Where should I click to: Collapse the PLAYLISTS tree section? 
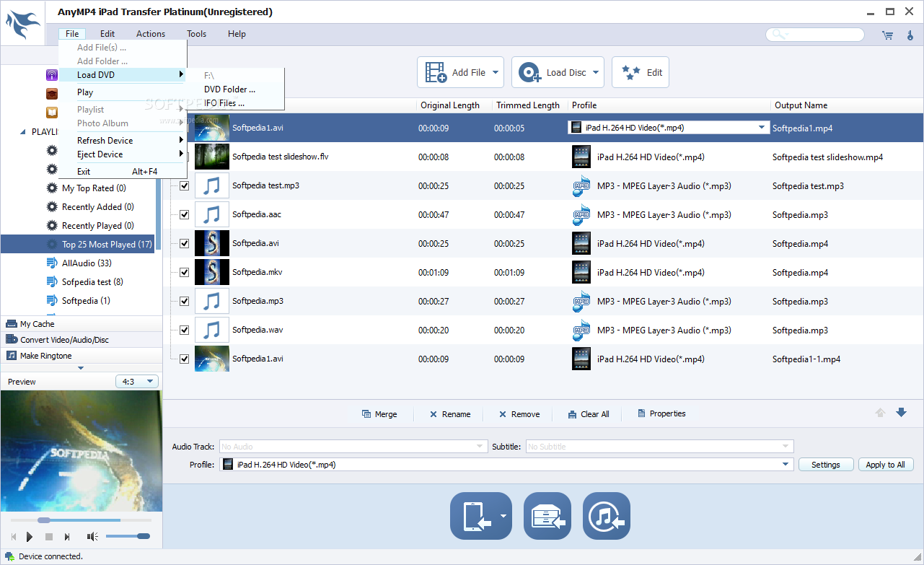23,132
